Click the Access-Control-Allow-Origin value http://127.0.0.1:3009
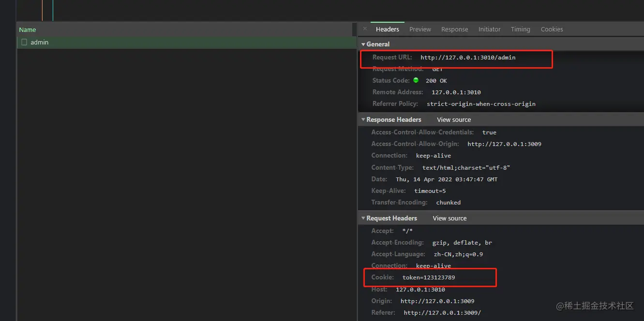644x321 pixels. coord(504,144)
